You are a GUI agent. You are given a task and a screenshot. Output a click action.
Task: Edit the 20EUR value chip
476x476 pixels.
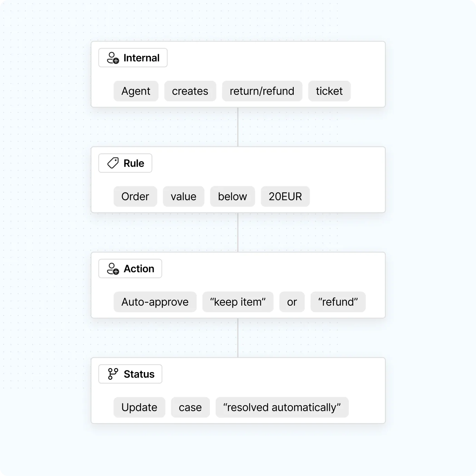[285, 196]
